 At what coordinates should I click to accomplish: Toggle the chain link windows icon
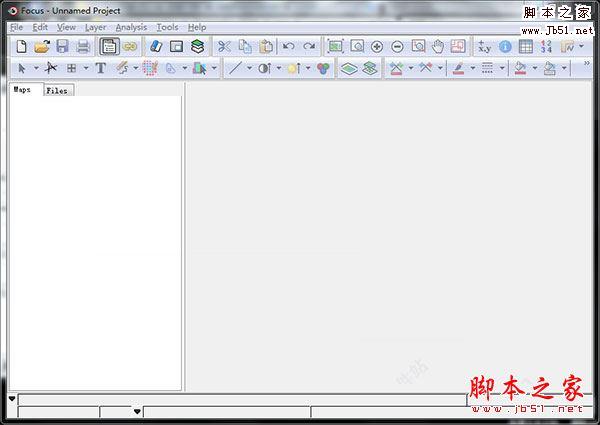(130, 47)
